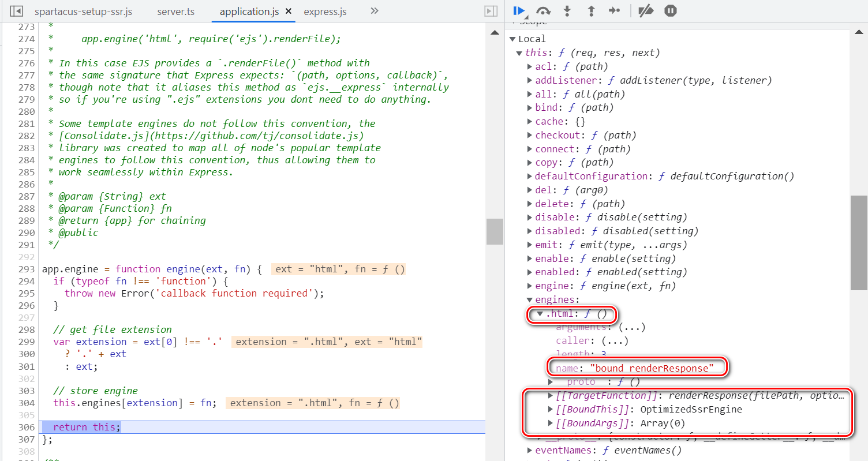The height and width of the screenshot is (461, 868).
Task: Click the 'throw new Error' line
Action: [194, 293]
